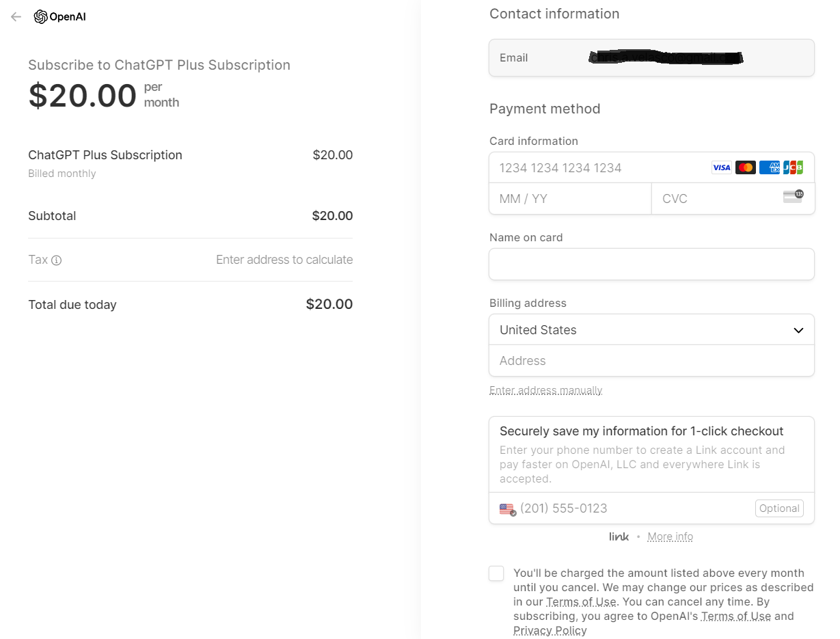Screen dimensions: 840x639
Task: Click the CVC card hint icon
Action: 793,197
